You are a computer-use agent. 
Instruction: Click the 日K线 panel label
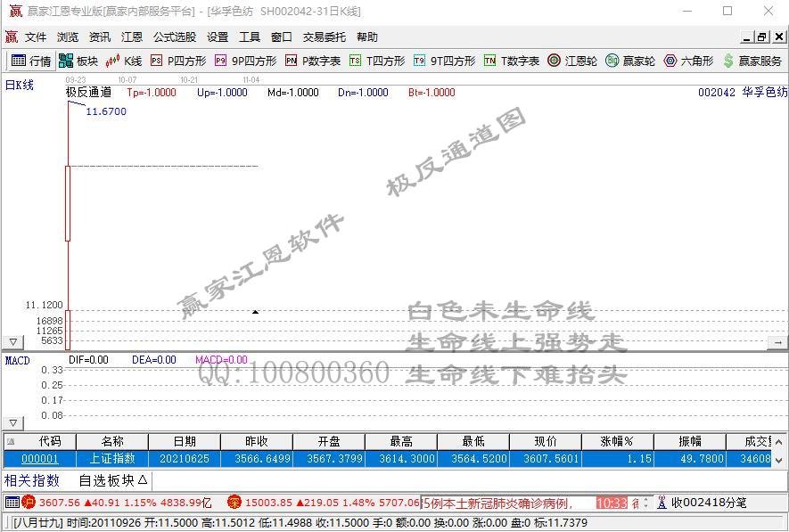20,85
